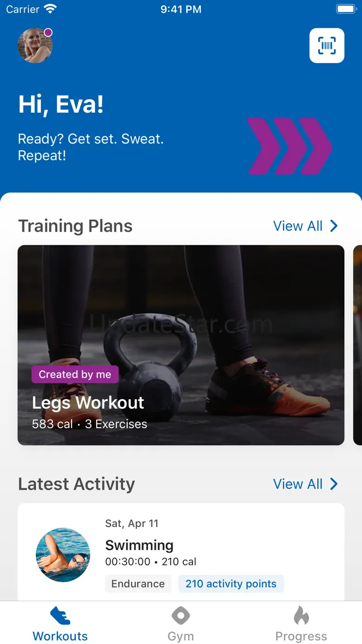The width and height of the screenshot is (362, 644).
Task: Click View All next to Latest Activity
Action: [298, 484]
